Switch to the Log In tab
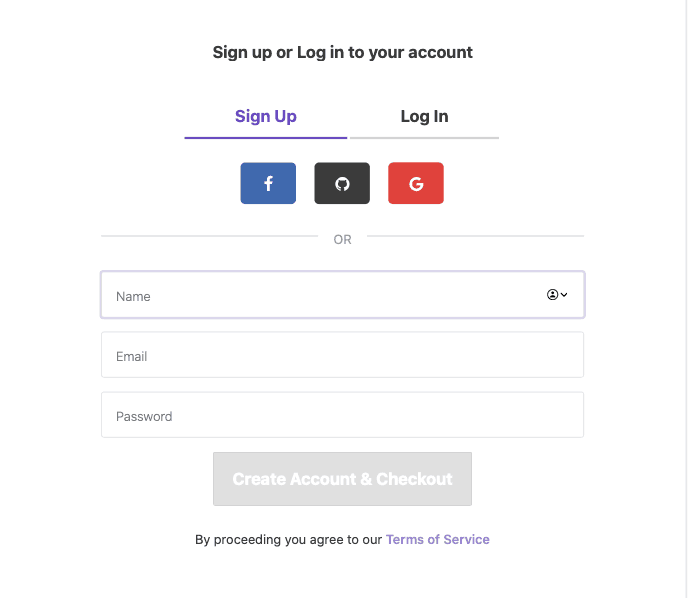 [424, 116]
